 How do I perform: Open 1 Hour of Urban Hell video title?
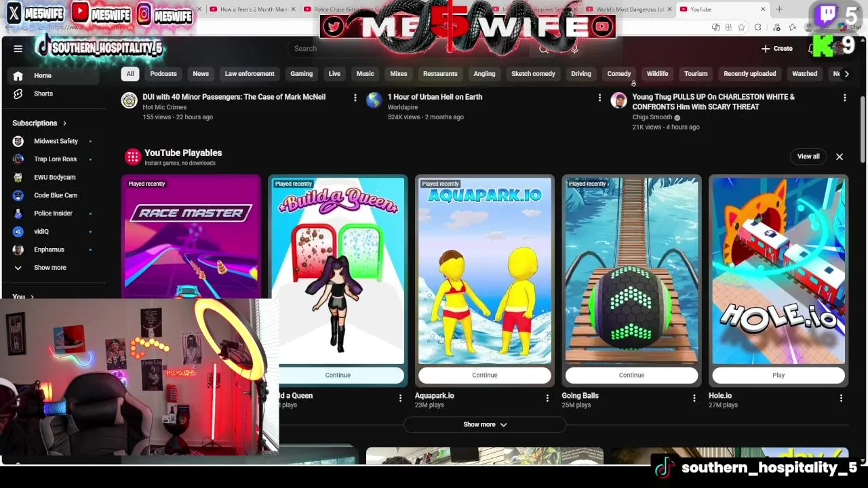coord(435,97)
